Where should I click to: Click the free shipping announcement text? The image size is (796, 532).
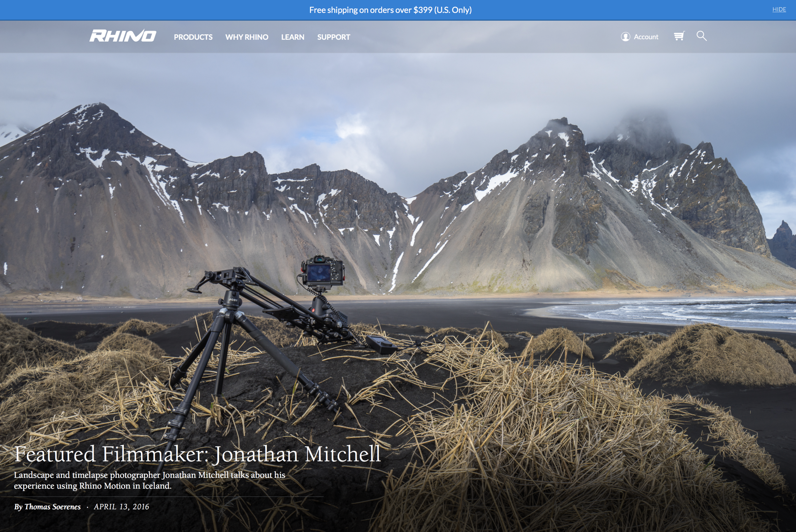click(x=390, y=10)
